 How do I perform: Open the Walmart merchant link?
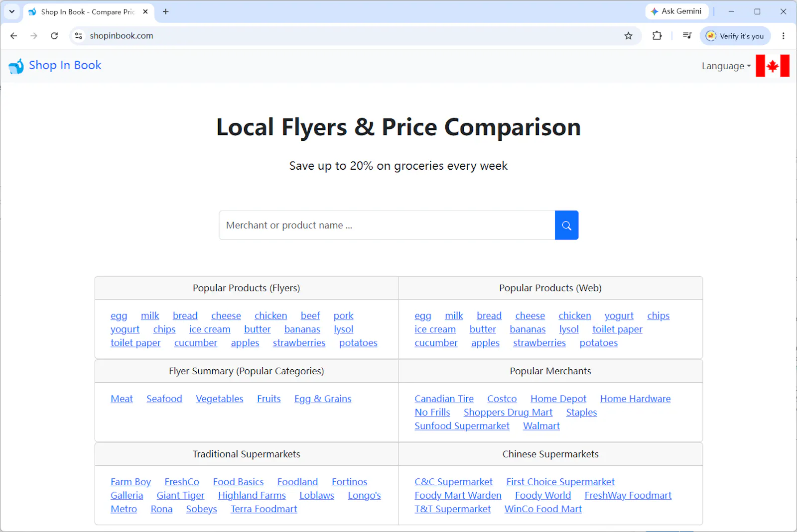point(541,426)
